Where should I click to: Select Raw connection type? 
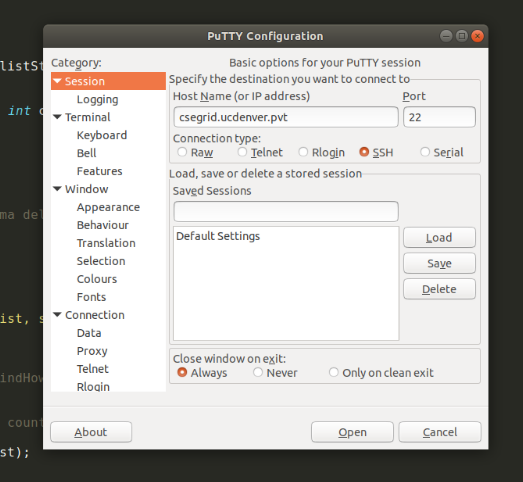(x=182, y=152)
